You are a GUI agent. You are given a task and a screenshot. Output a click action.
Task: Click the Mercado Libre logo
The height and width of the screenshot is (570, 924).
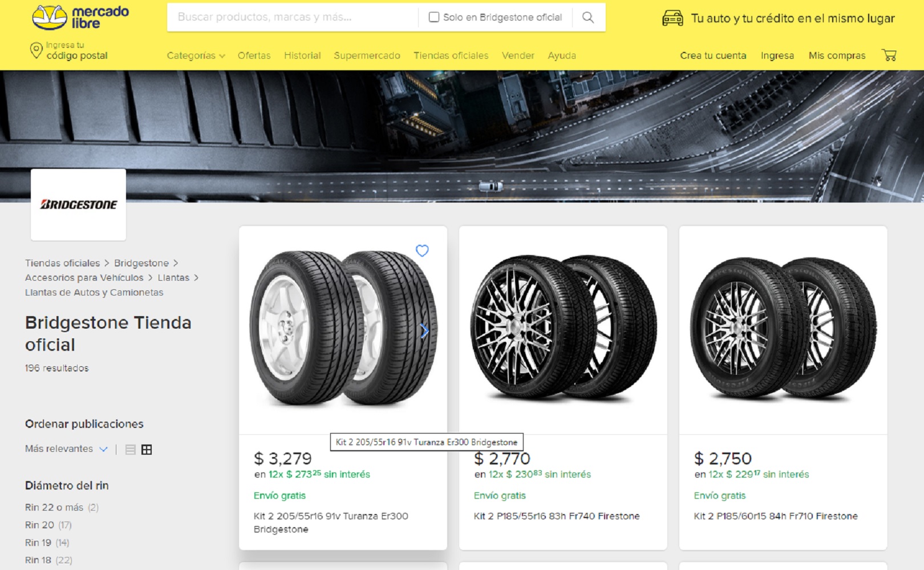pyautogui.click(x=80, y=18)
